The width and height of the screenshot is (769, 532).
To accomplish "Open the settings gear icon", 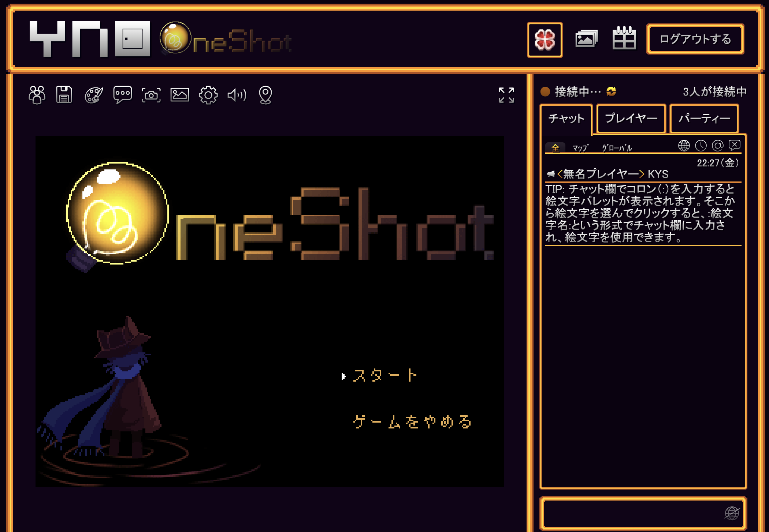I will point(208,95).
